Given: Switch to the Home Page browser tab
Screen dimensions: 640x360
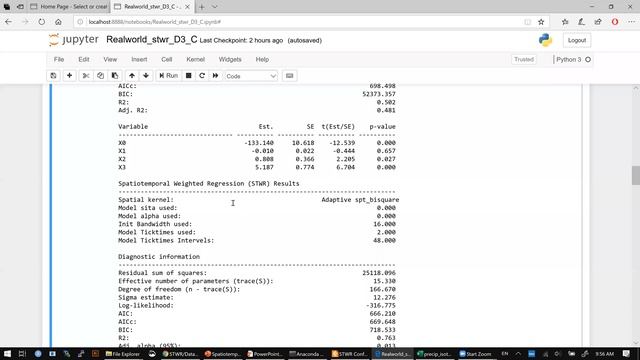Looking at the screenshot, I should pos(69,7).
